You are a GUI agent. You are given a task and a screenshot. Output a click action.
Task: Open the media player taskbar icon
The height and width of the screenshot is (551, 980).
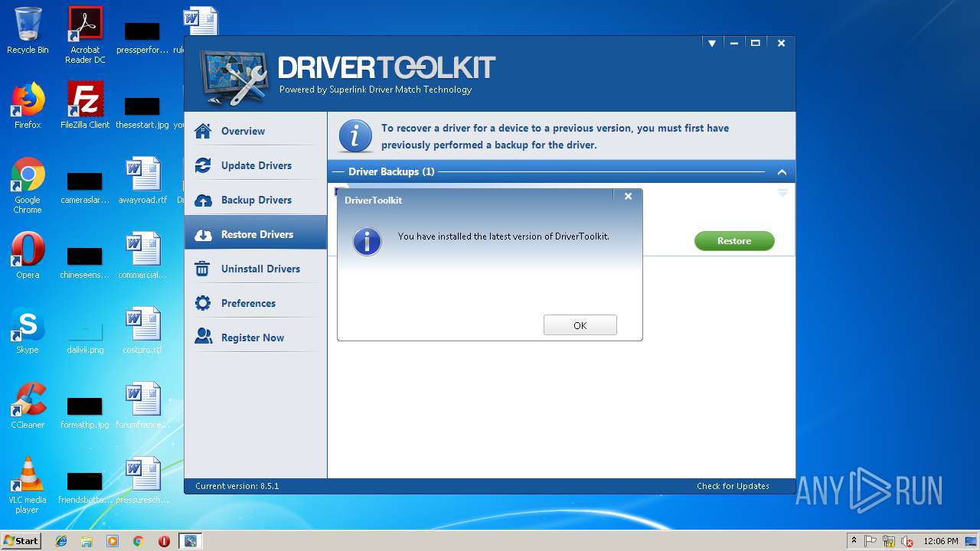tap(113, 541)
